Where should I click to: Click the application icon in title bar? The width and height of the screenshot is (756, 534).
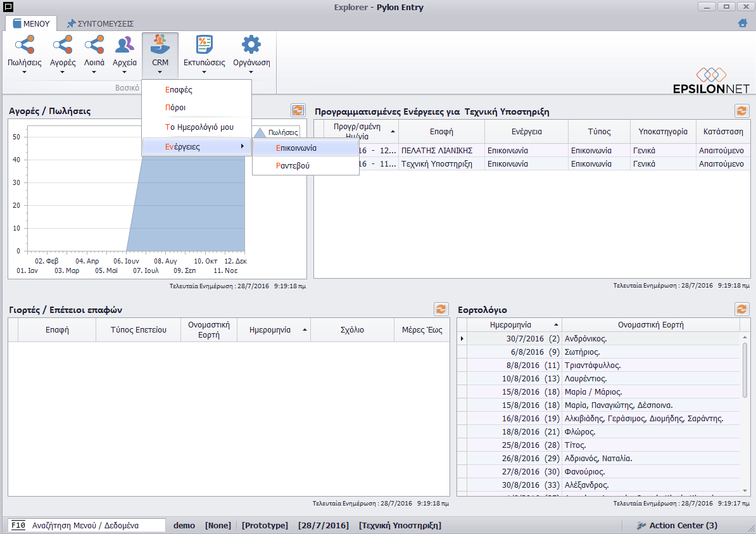8,7
